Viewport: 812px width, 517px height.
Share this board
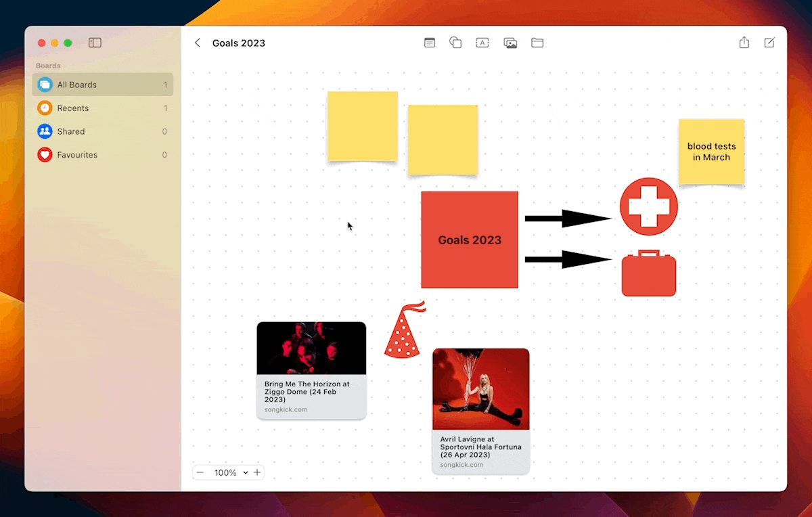[x=744, y=42]
